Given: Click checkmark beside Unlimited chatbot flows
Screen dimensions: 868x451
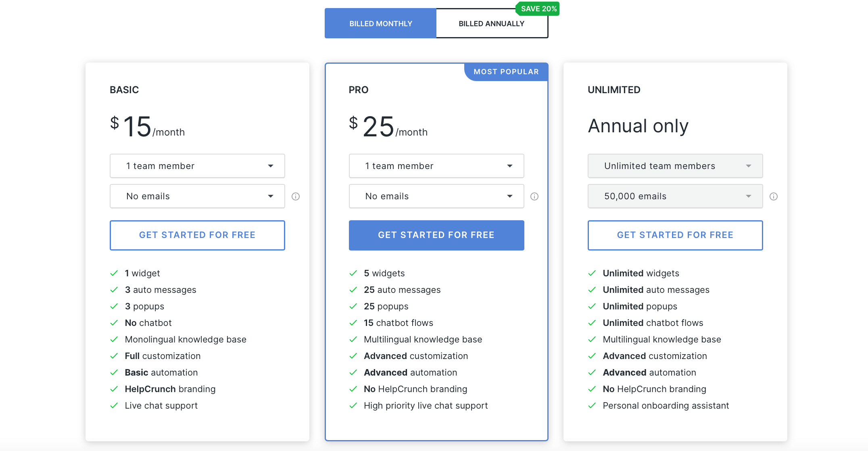Looking at the screenshot, I should (x=592, y=323).
